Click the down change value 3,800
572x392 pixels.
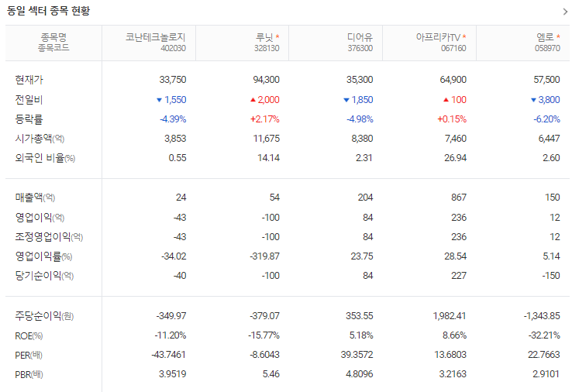549,100
